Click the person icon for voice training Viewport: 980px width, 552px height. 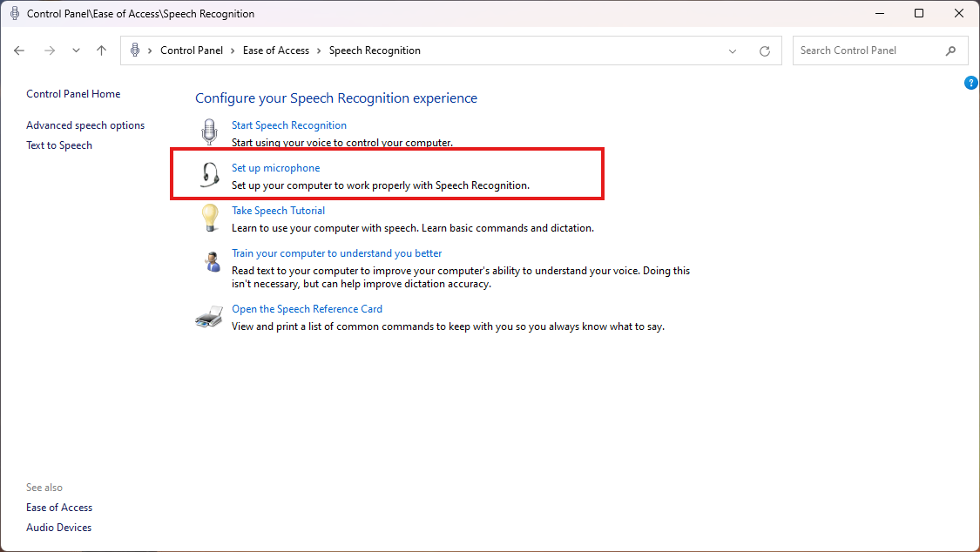209,260
